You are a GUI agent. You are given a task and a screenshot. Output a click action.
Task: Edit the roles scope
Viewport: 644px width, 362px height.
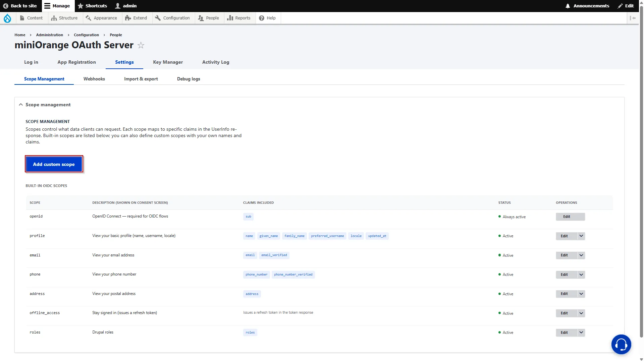pyautogui.click(x=567, y=333)
